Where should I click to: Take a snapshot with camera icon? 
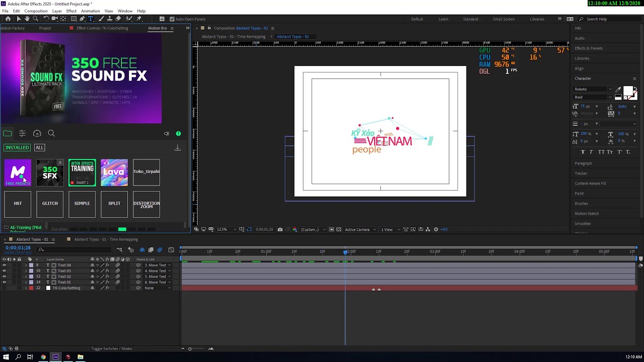pyautogui.click(x=280, y=229)
